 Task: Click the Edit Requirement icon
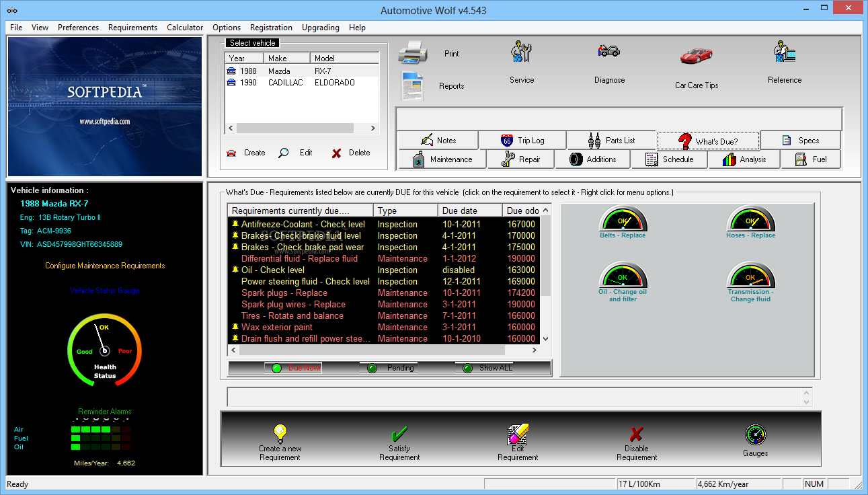(518, 434)
